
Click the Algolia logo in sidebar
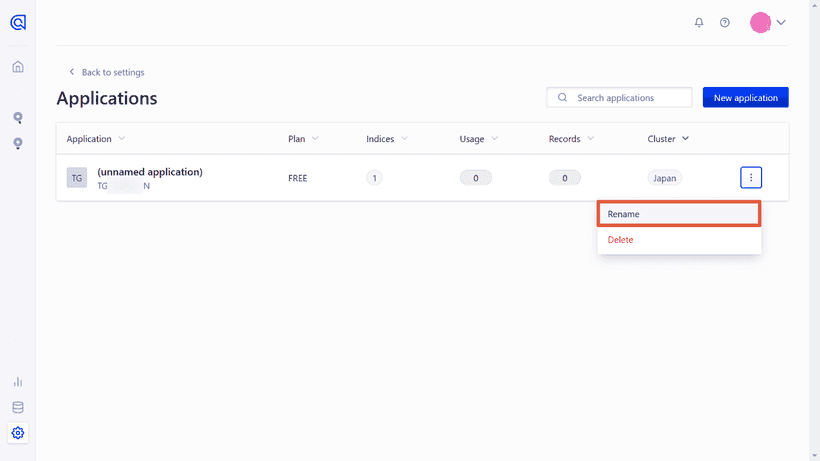18,22
